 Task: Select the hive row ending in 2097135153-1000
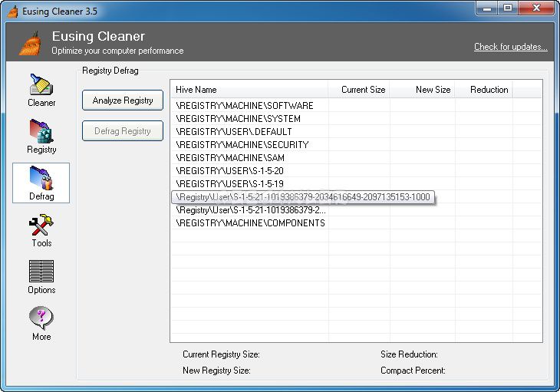pyautogui.click(x=303, y=197)
